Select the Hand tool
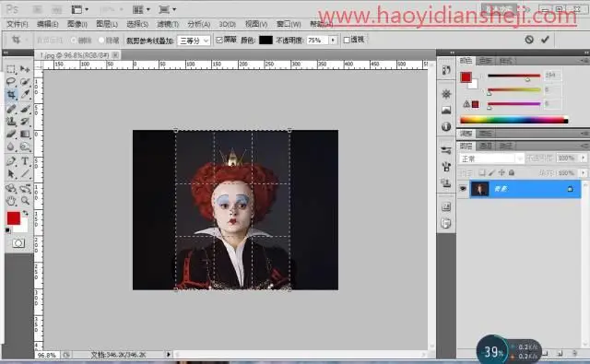Image resolution: width=590 pixels, height=364 pixels. pos(11,201)
